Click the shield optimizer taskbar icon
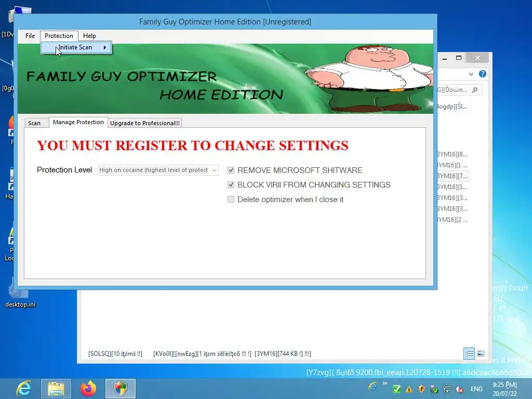This screenshot has width=532, height=399. click(x=121, y=389)
